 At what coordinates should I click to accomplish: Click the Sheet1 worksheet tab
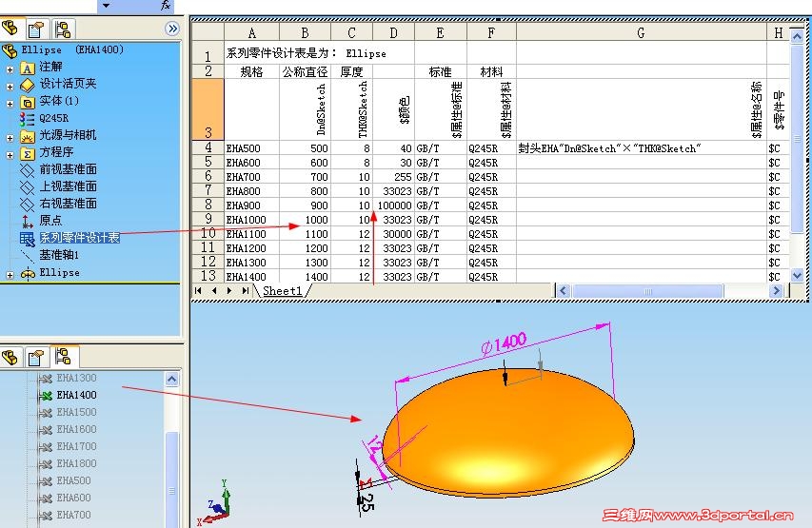282,291
